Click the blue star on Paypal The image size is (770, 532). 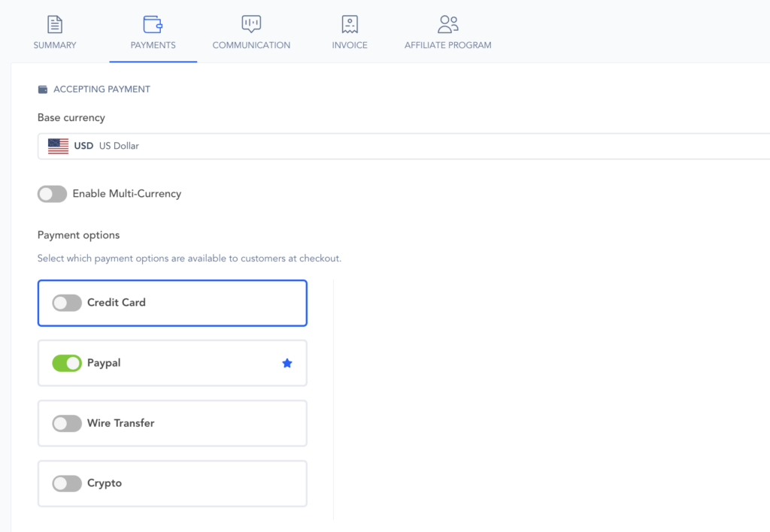point(286,364)
